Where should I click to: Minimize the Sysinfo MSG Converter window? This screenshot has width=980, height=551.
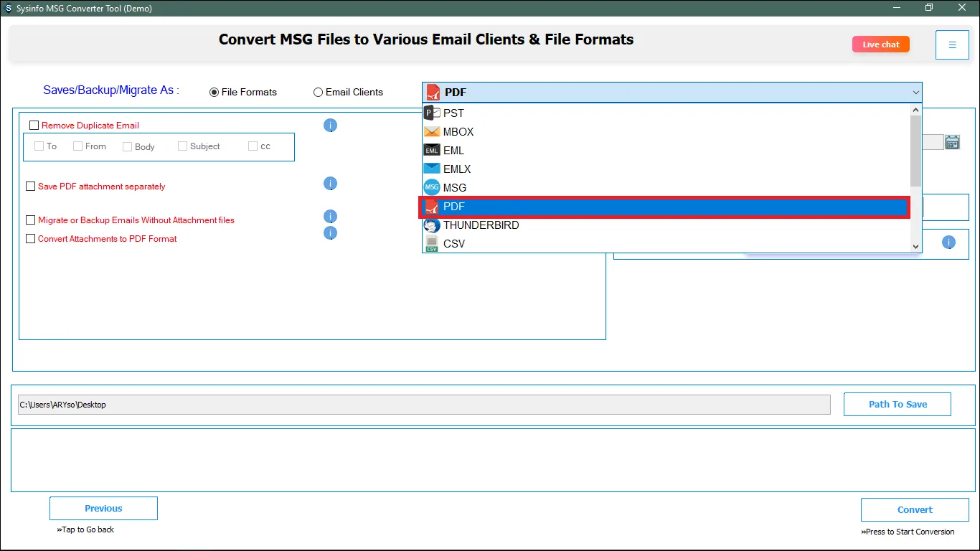(x=897, y=8)
